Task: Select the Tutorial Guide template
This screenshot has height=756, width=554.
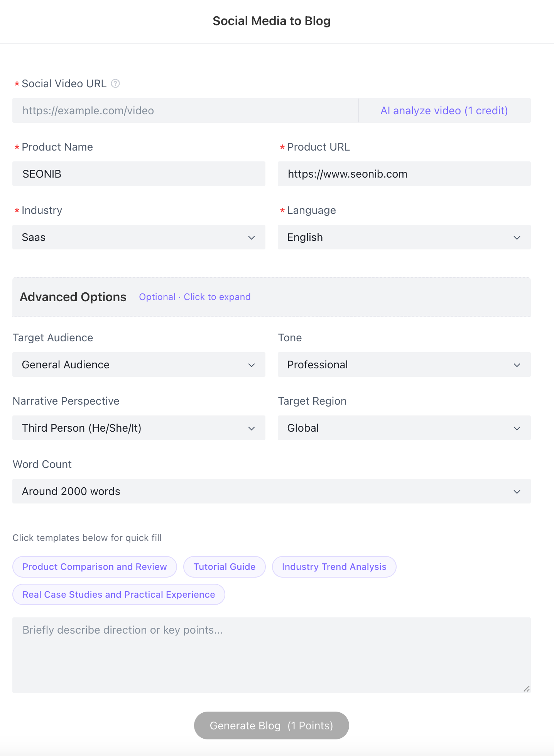Action: [225, 567]
